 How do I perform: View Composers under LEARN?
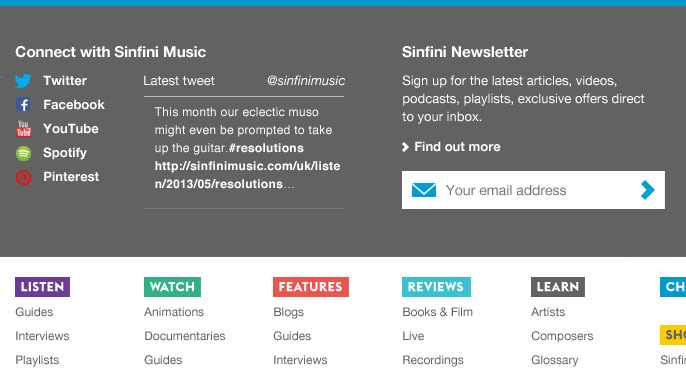click(x=562, y=336)
